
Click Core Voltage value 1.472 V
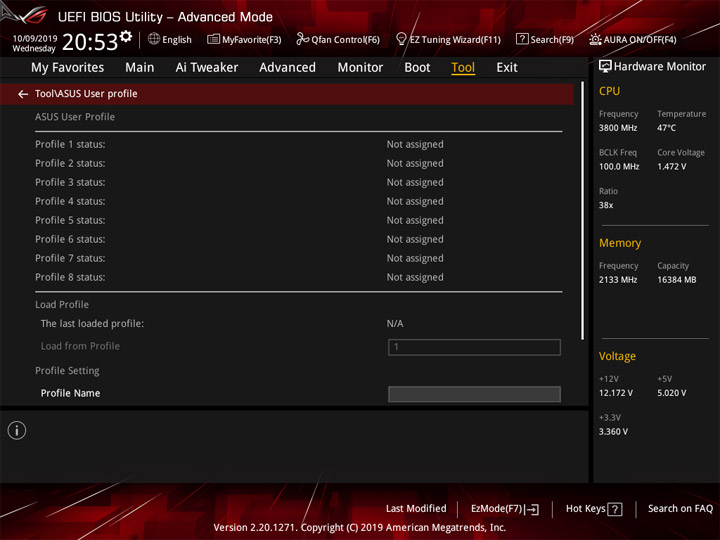671,167
